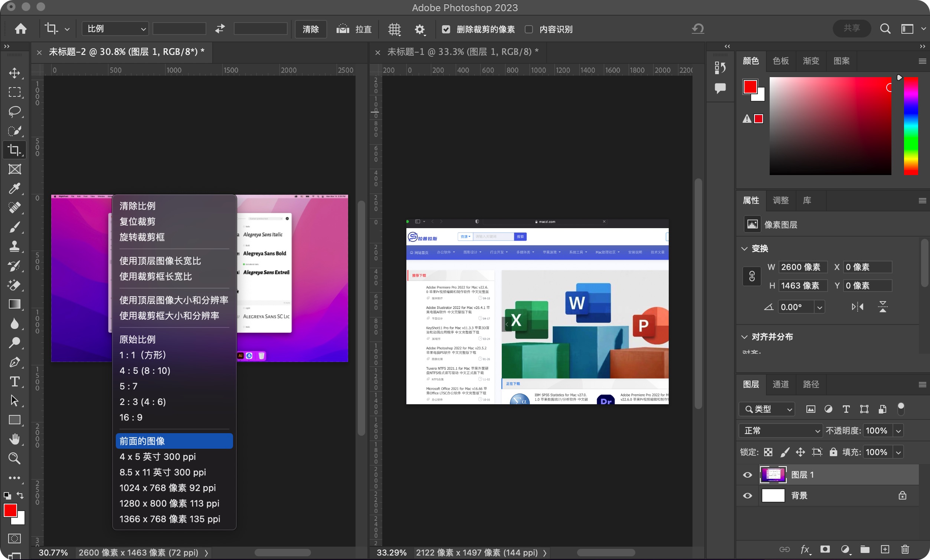Collapse the 变换 section
This screenshot has height=560, width=930.
coord(744,248)
